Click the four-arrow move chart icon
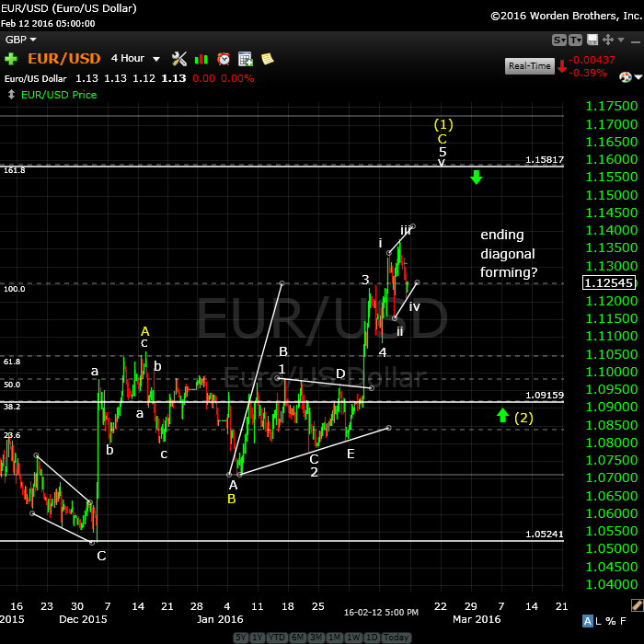Viewport: 644px width, 644px height. click(x=608, y=40)
